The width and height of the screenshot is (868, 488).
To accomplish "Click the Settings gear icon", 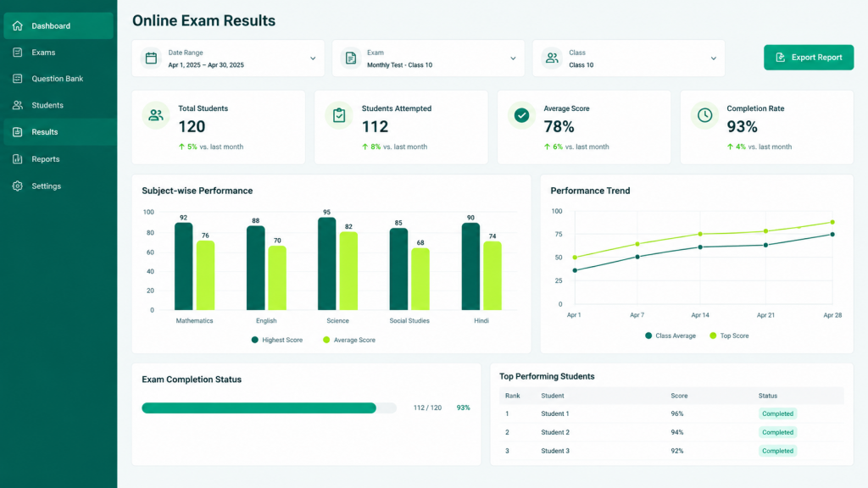I will point(18,186).
